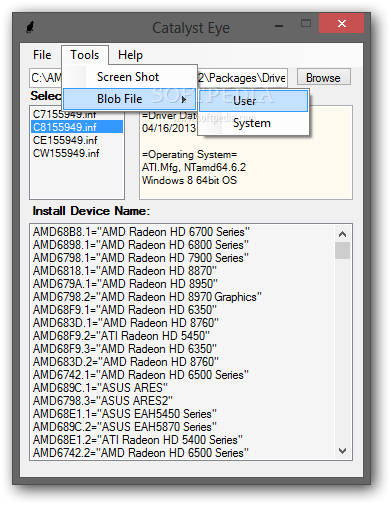Click the Windows 8 64bit OS text
This screenshot has width=391, height=505.
tap(189, 180)
